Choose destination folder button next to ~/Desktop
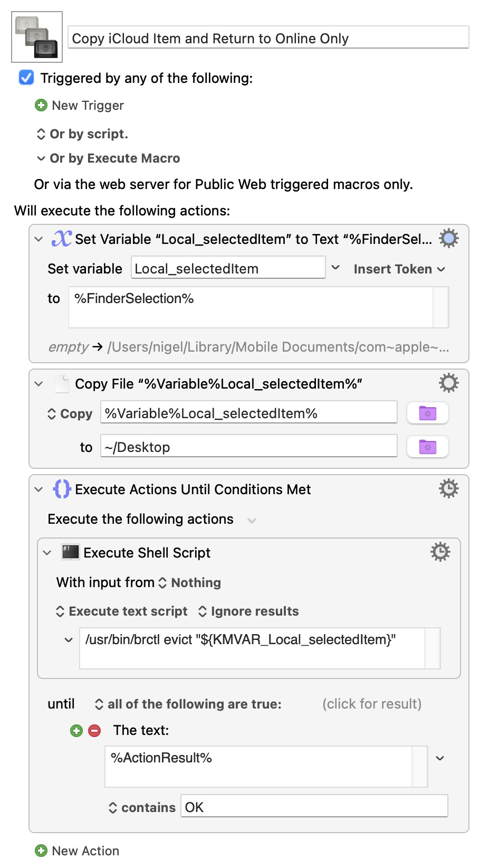The width and height of the screenshot is (480, 868). (x=427, y=447)
